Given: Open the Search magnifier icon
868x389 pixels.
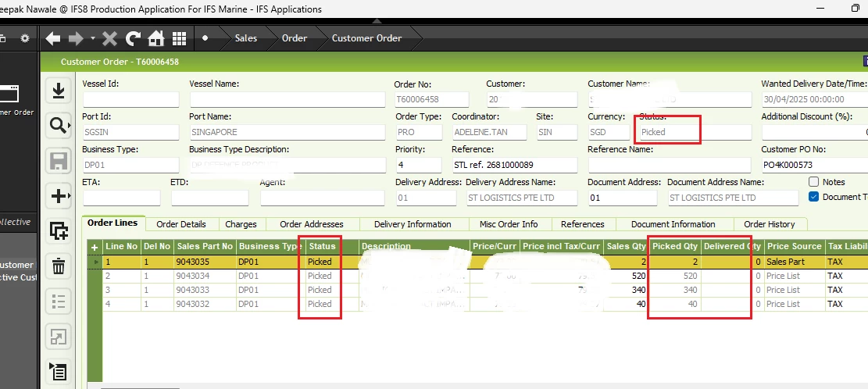Looking at the screenshot, I should coord(59,125).
